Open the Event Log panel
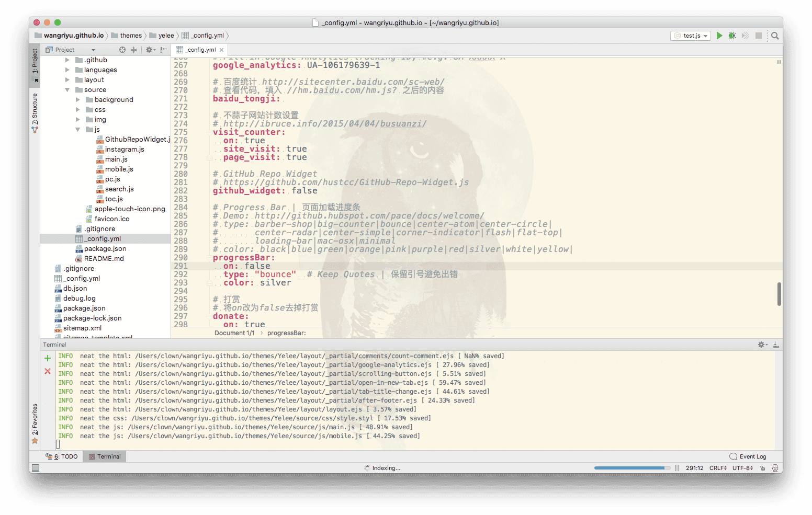The height and width of the screenshot is (515, 812). tap(748, 456)
